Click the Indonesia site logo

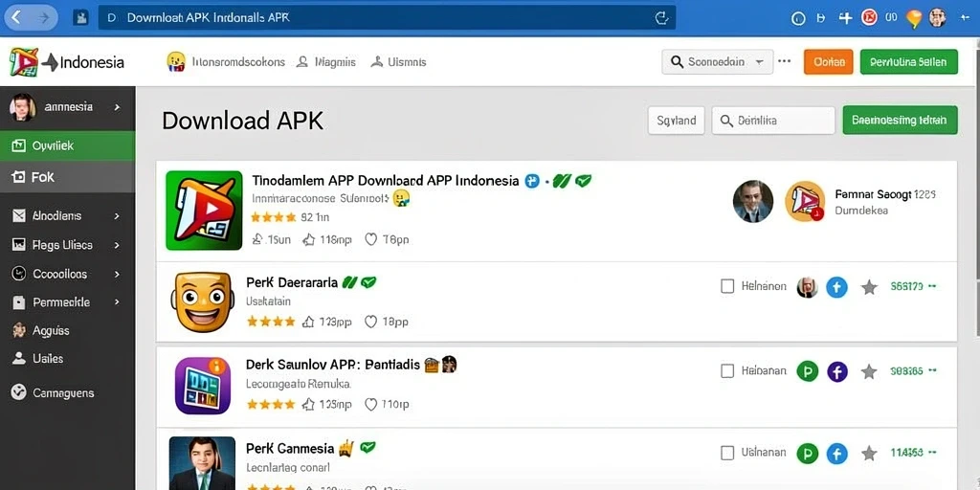(x=67, y=62)
